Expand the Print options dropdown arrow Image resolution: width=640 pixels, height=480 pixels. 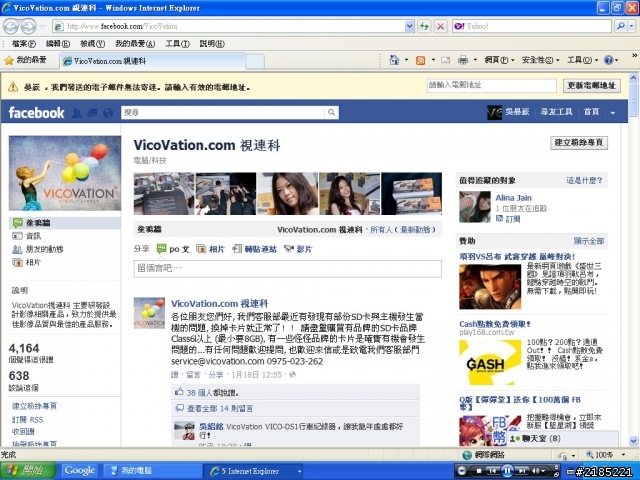point(475,60)
